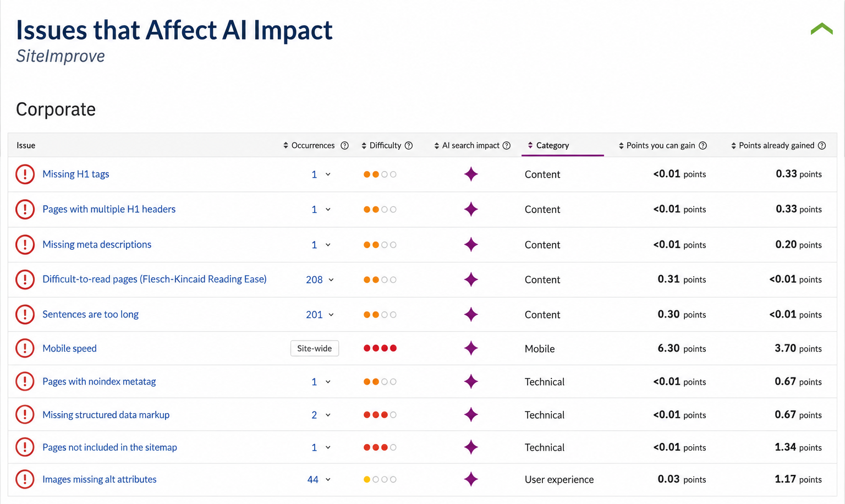Open Difficulty help question mark icon
Viewport: 845px width, 504px height.
pos(409,145)
